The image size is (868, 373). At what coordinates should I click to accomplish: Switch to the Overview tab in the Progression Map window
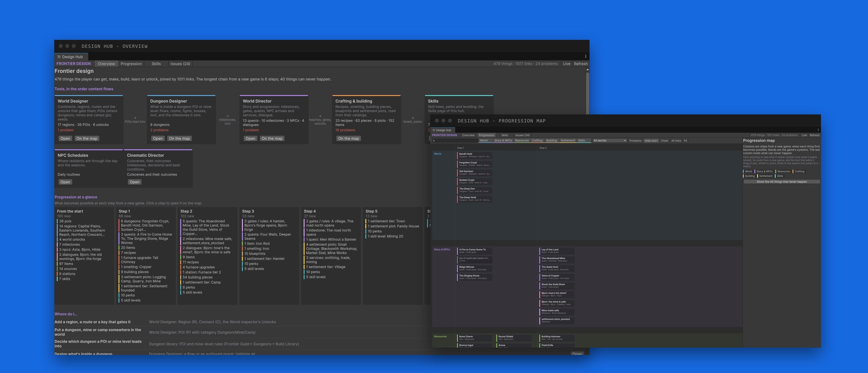pyautogui.click(x=468, y=135)
